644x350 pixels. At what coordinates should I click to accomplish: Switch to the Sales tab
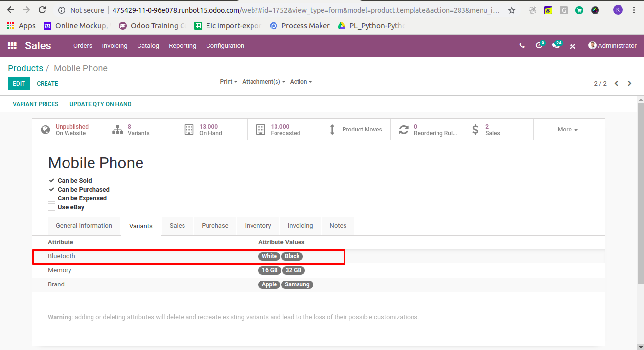coord(177,225)
